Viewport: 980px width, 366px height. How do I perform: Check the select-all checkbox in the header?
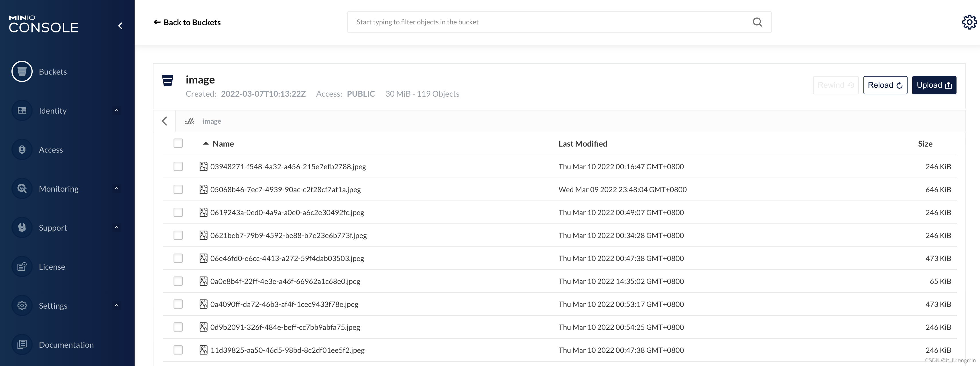pos(178,143)
